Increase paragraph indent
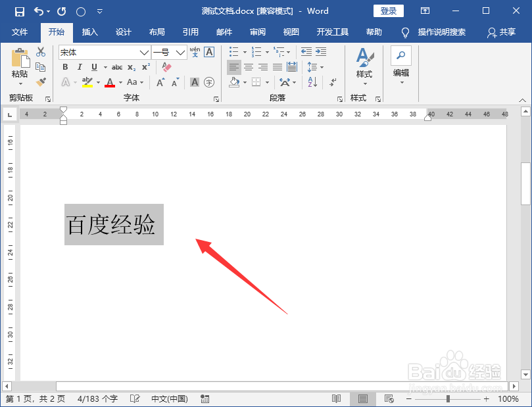Screen dimensions: 532x407 coord(321,52)
